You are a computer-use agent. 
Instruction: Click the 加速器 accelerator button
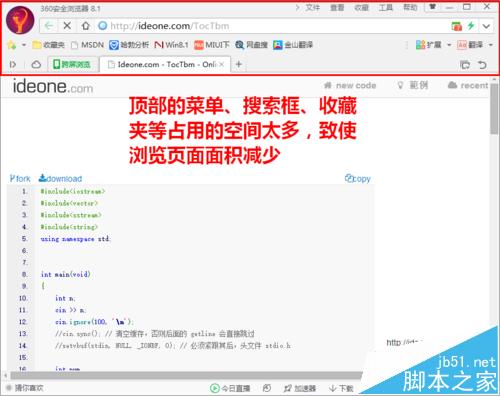point(300,388)
